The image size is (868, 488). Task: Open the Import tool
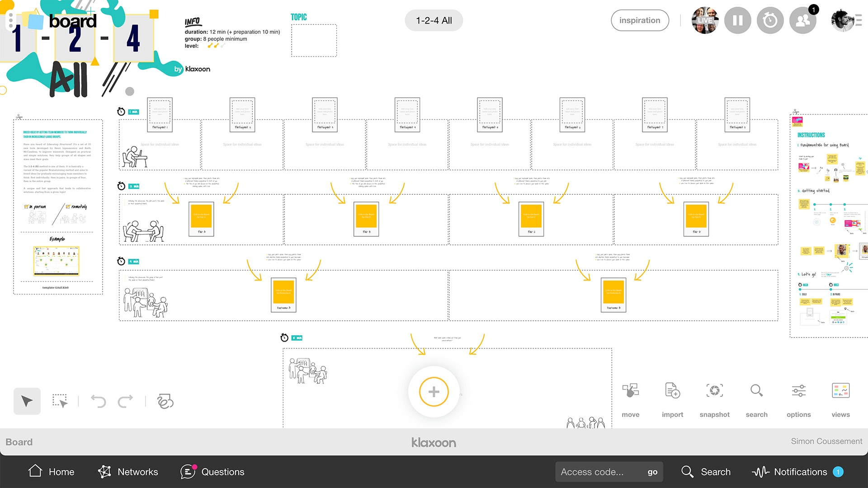tap(672, 391)
